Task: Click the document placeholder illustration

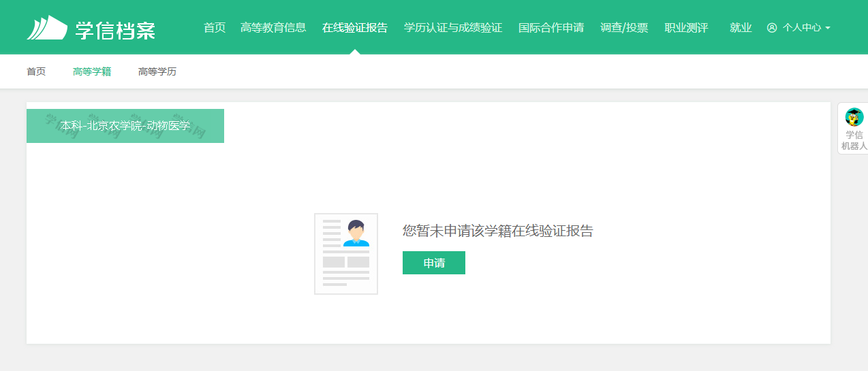Action: click(x=346, y=254)
